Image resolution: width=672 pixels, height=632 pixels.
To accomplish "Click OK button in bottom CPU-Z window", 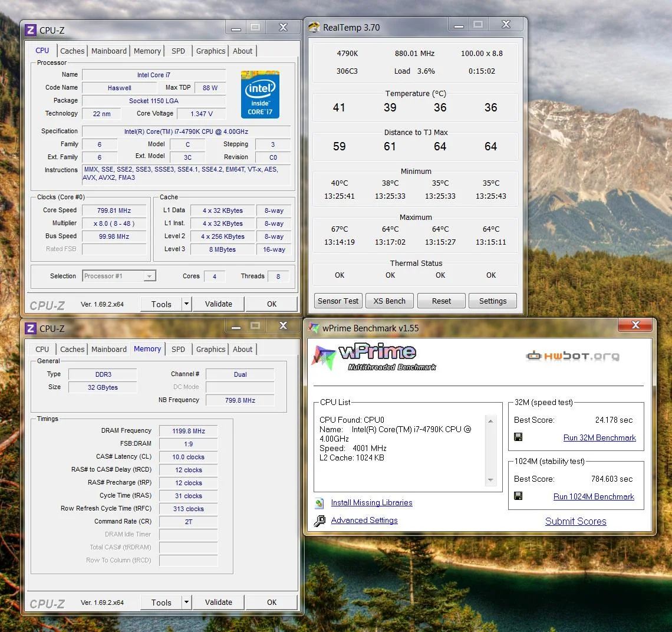I will (x=272, y=603).
